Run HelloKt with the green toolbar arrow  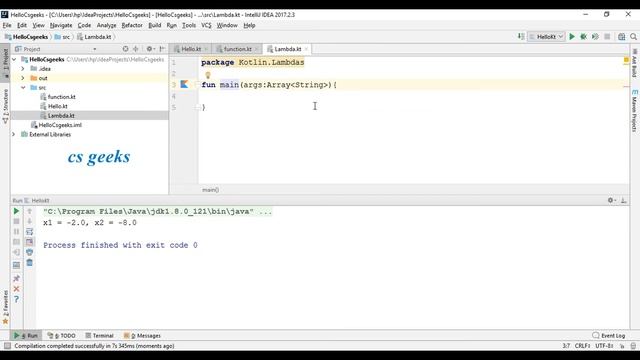point(572,37)
